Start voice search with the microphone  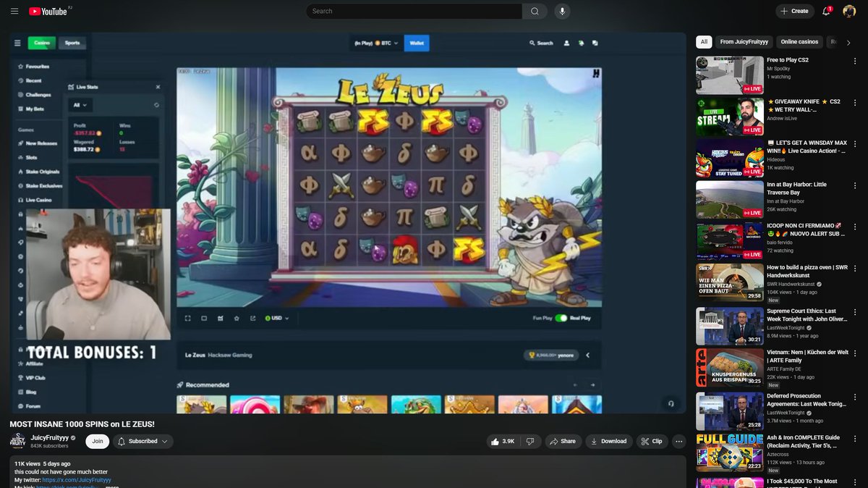(562, 11)
